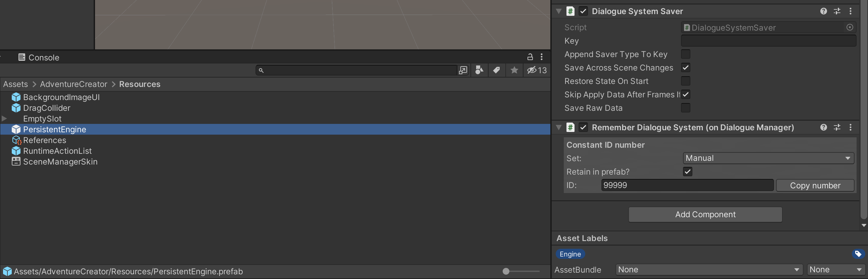Open the Set Manual dropdown
The height and width of the screenshot is (279, 868).
(768, 158)
